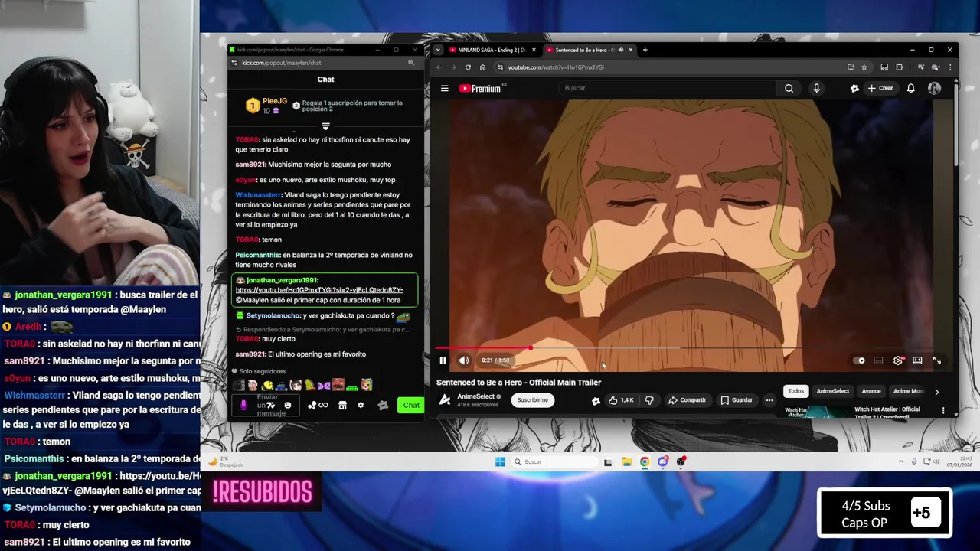Screen dimensions: 980x551
Task: Open Task View on the taskbar
Action: 608,461
